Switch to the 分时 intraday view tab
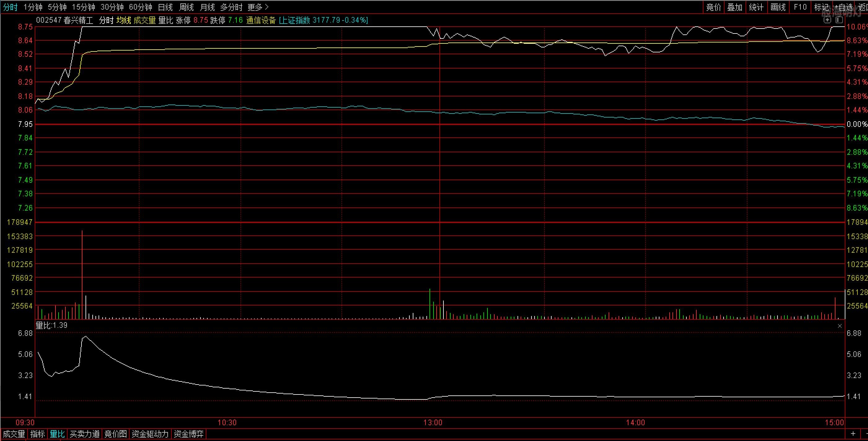868x441 pixels. pos(10,7)
